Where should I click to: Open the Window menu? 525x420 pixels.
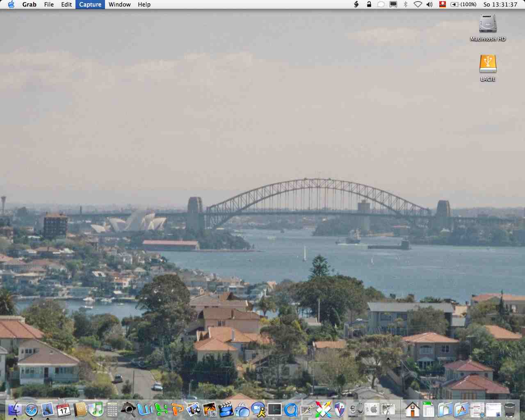click(x=120, y=5)
